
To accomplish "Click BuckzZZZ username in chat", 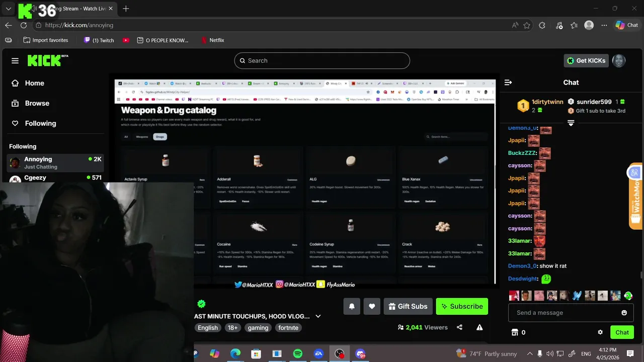I will 522,153.
